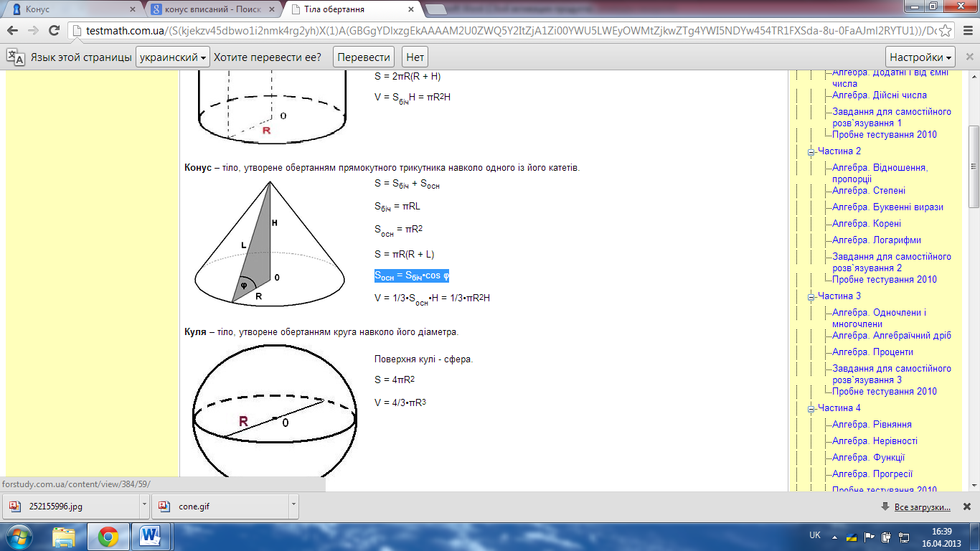Viewport: 980px width, 551px height.
Task: Click the page's vertical scrollbar thumb
Action: coord(974,166)
